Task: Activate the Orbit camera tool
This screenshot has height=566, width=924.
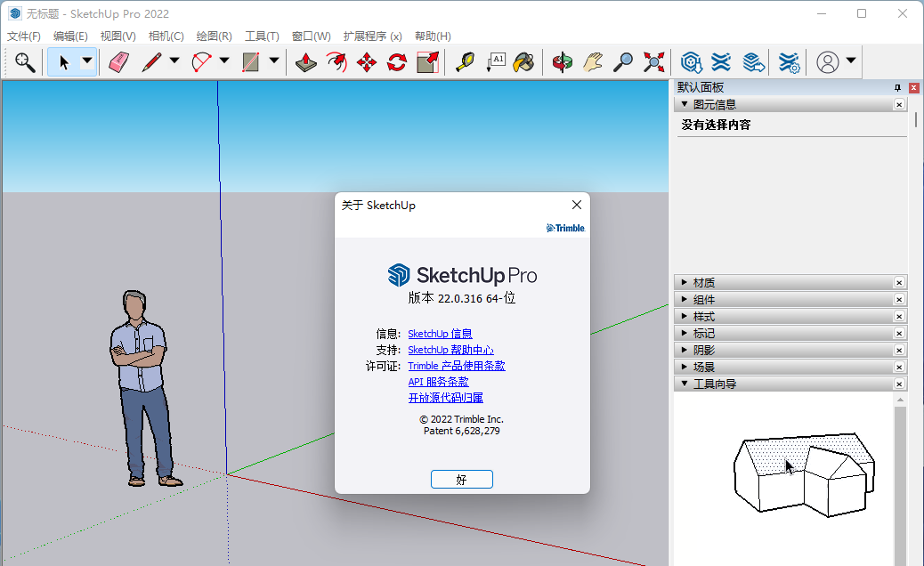Action: (x=563, y=61)
